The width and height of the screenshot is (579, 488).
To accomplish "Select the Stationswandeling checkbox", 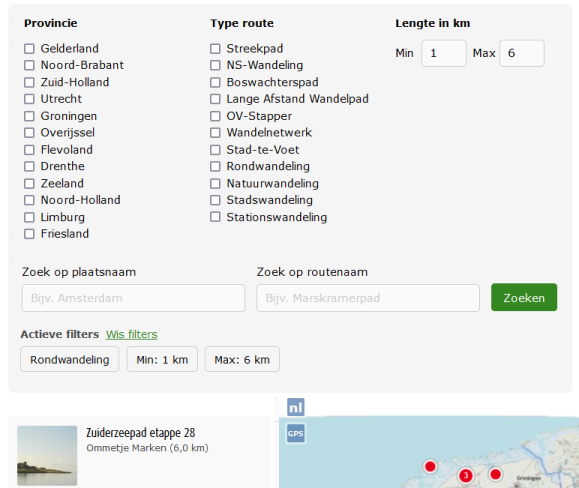I will click(215, 217).
